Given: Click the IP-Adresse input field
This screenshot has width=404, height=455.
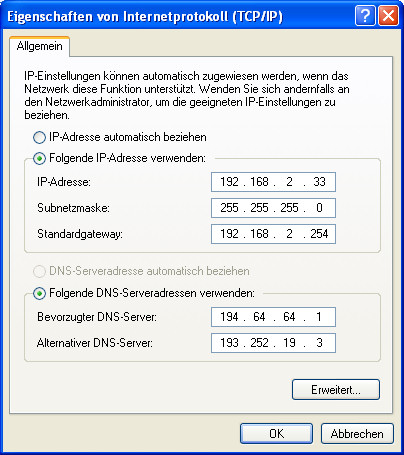Looking at the screenshot, I should point(273,182).
